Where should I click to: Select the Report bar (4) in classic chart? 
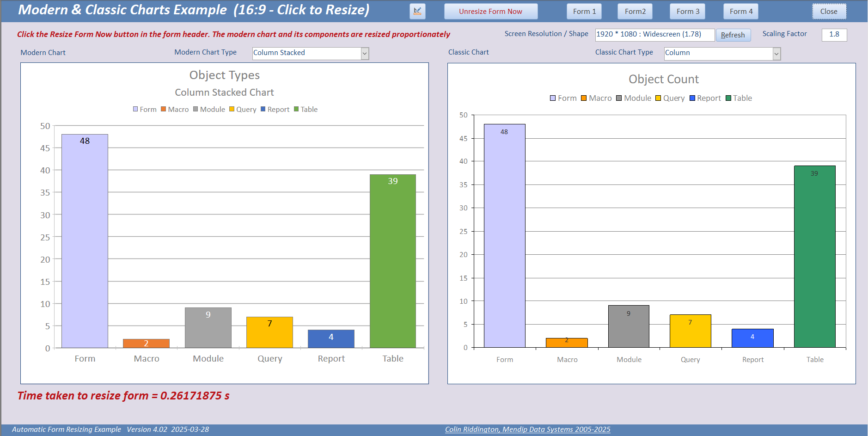pos(752,338)
